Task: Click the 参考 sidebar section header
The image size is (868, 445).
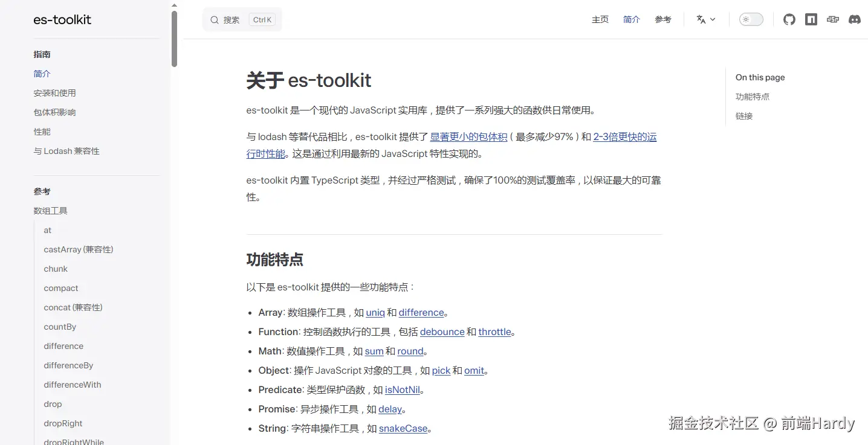Action: [42, 191]
